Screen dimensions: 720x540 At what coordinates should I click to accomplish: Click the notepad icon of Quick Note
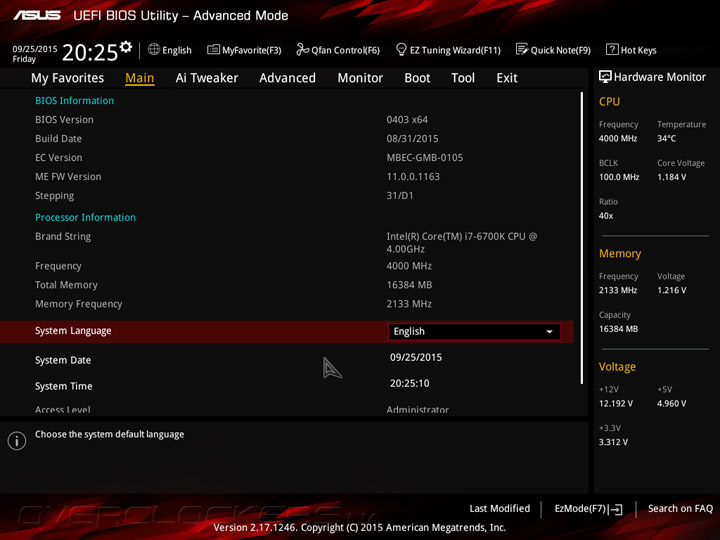[x=522, y=50]
